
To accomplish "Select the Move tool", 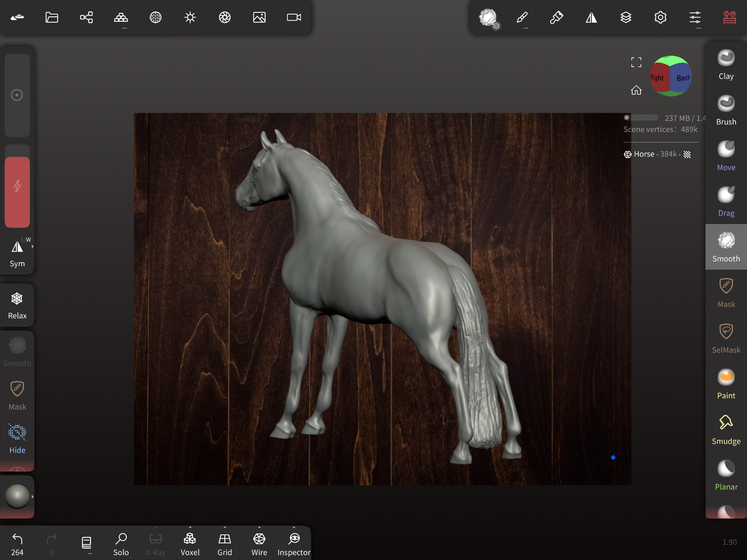I will tap(726, 155).
